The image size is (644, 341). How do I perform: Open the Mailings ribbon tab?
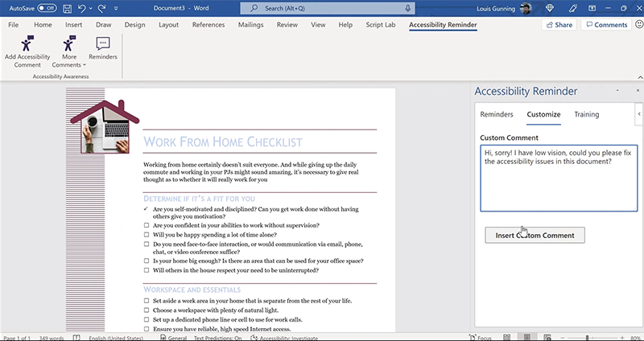point(250,25)
